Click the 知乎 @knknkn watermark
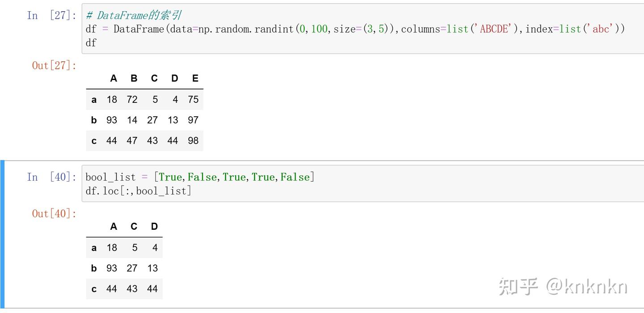 563,287
